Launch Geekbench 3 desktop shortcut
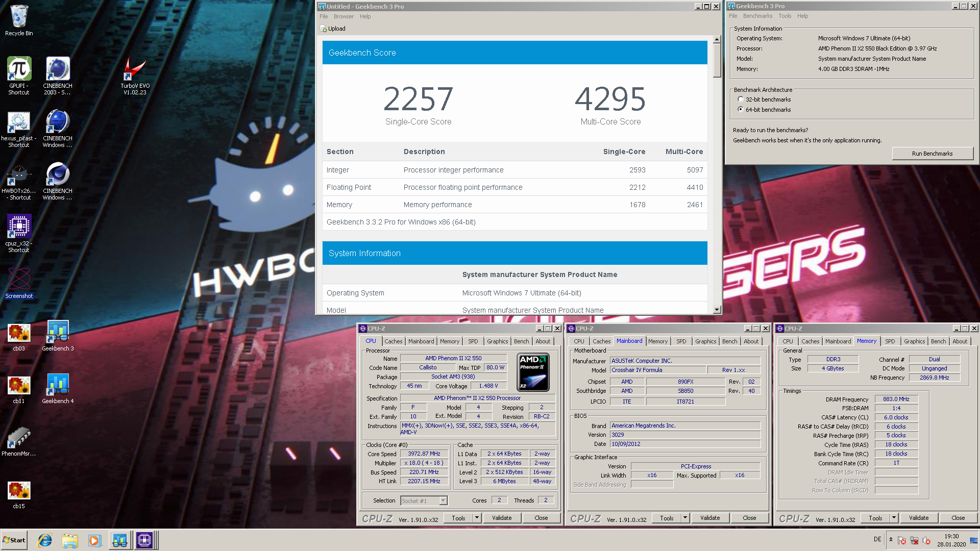The width and height of the screenshot is (980, 551). tap(58, 336)
